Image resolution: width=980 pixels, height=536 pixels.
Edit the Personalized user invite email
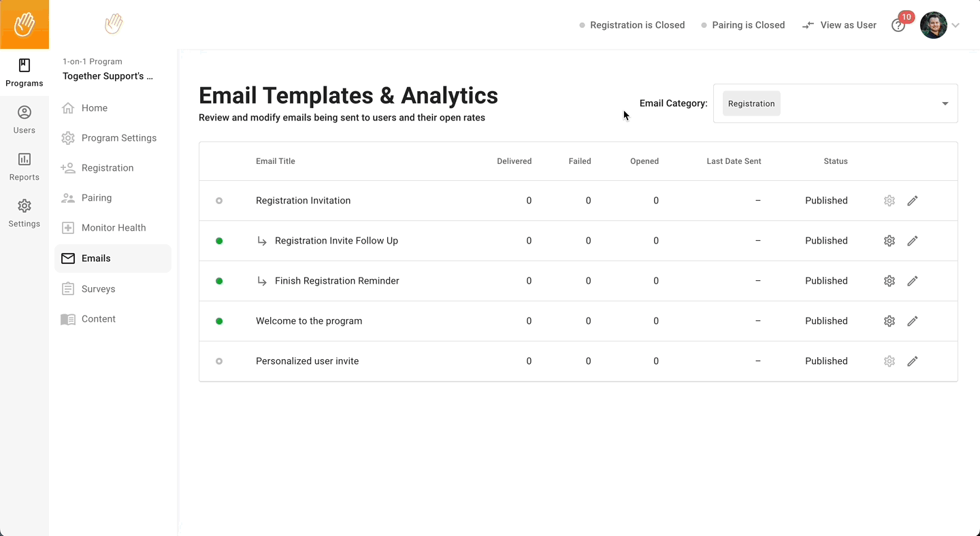click(x=913, y=361)
